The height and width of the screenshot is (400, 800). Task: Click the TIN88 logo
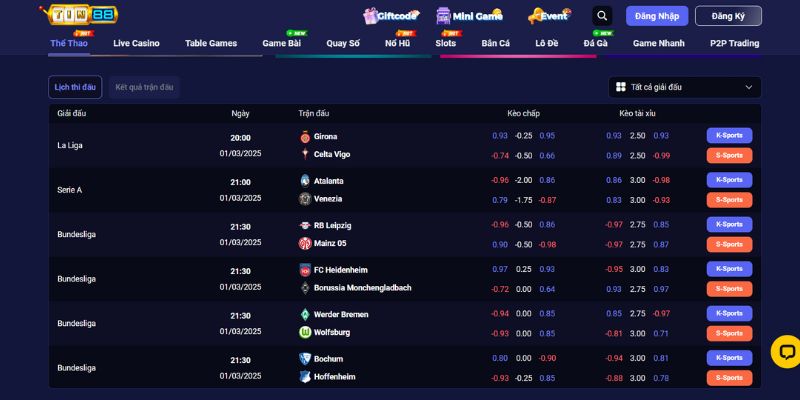(79, 14)
